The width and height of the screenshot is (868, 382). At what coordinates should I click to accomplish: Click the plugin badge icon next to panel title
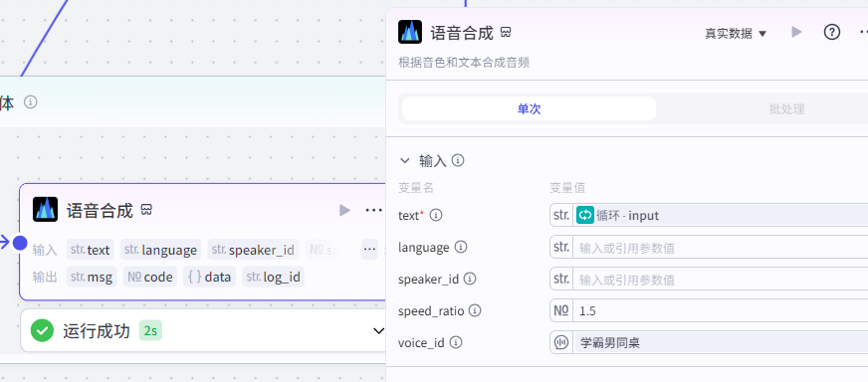(x=506, y=33)
